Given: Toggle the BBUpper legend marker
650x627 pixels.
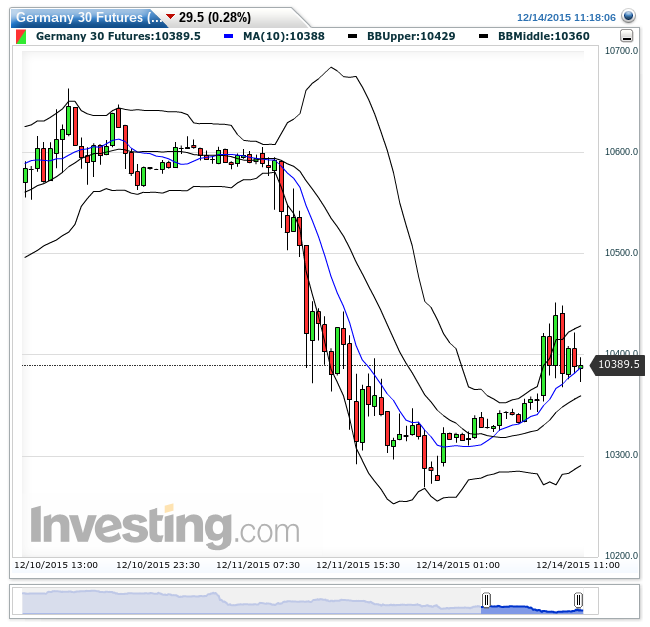Looking at the screenshot, I should 352,36.
